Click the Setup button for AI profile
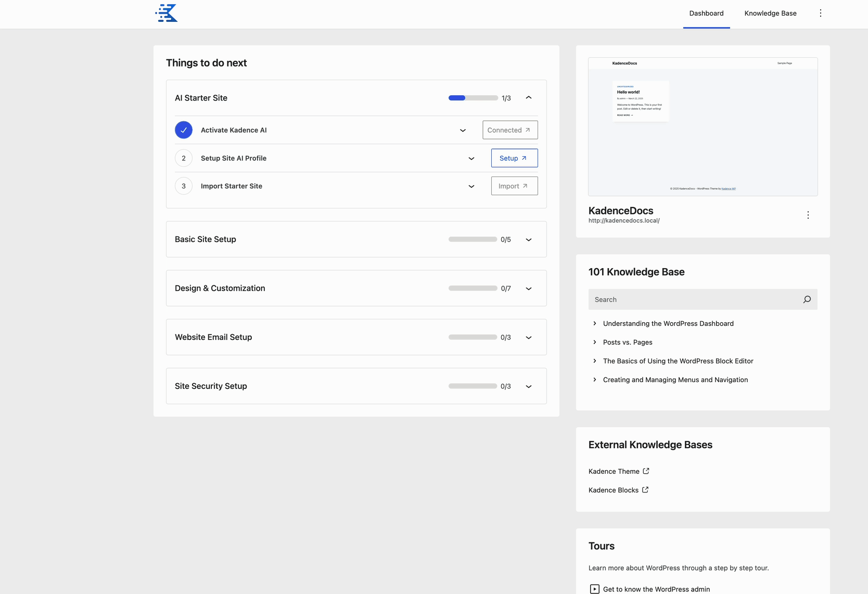 point(514,158)
